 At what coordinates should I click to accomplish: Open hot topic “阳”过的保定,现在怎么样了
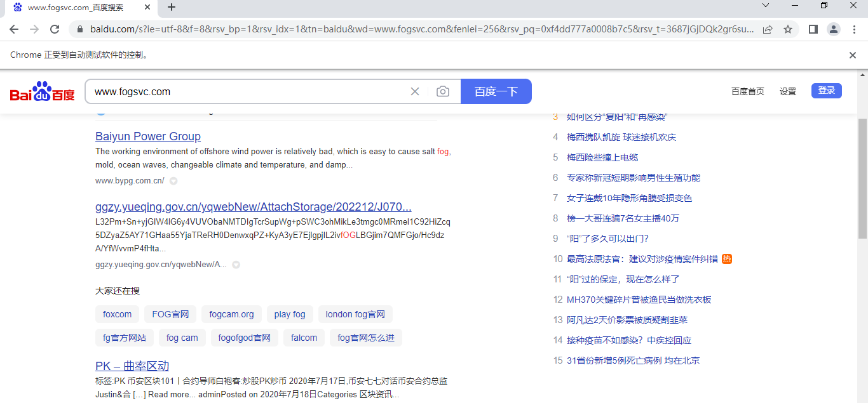coord(623,279)
